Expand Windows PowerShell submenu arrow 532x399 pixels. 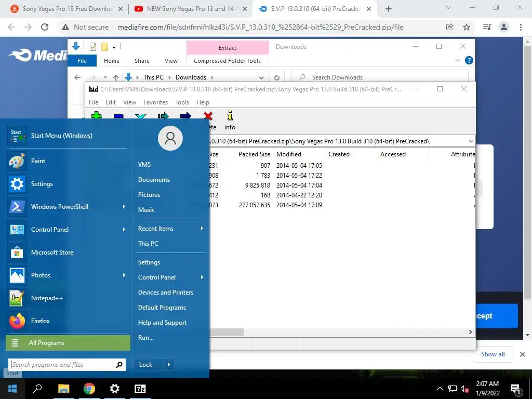coord(124,207)
